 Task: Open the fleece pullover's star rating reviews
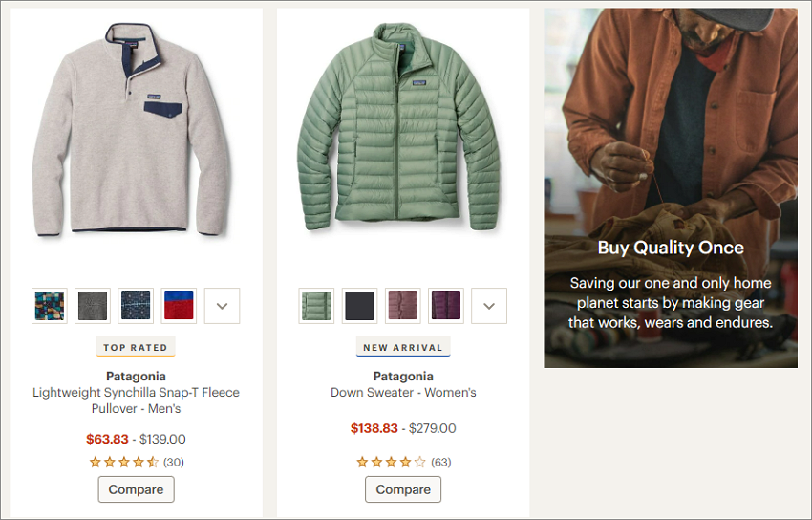click(137, 462)
